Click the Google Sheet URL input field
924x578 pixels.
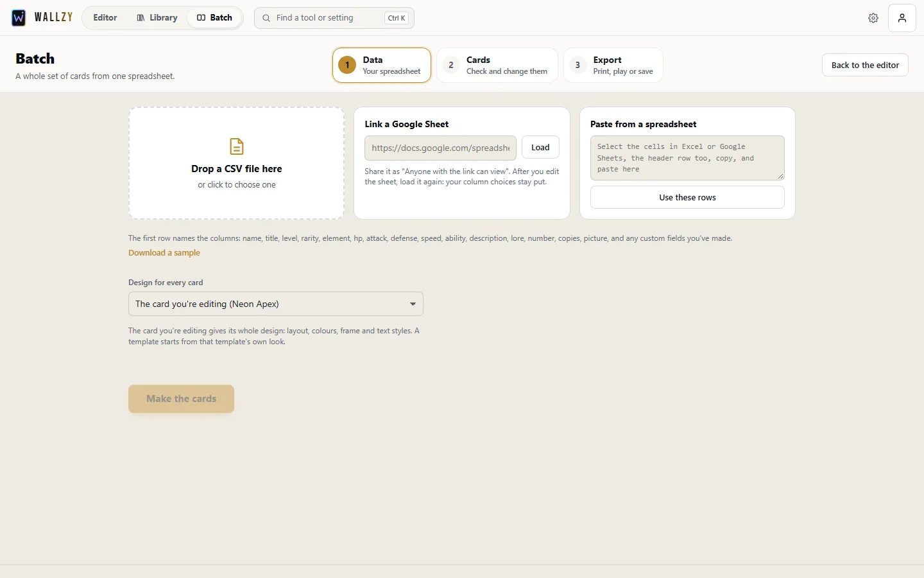(x=440, y=148)
